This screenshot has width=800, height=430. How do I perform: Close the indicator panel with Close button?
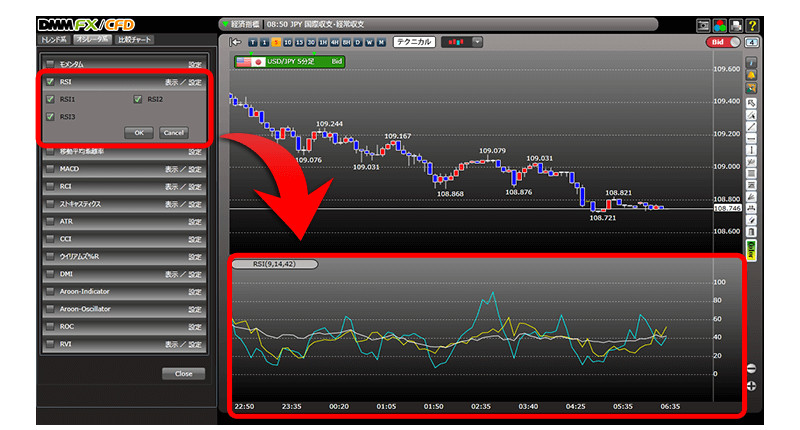pos(184,374)
